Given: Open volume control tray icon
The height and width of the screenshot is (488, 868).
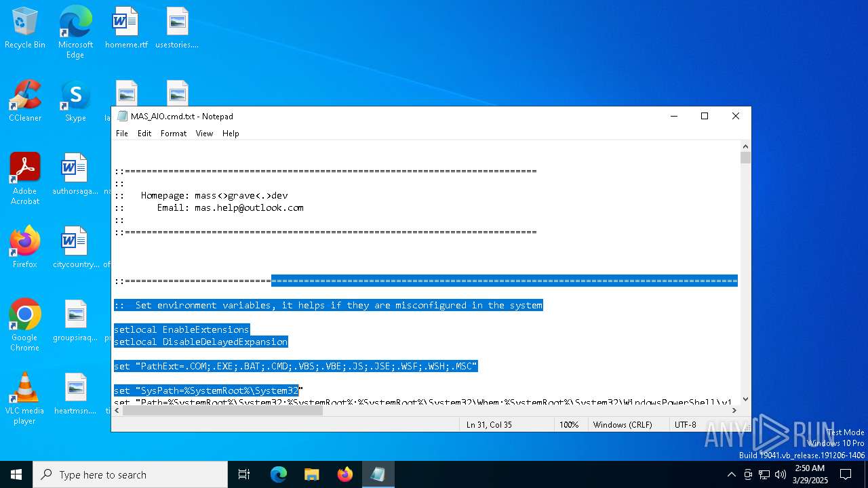Looking at the screenshot, I should click(781, 474).
